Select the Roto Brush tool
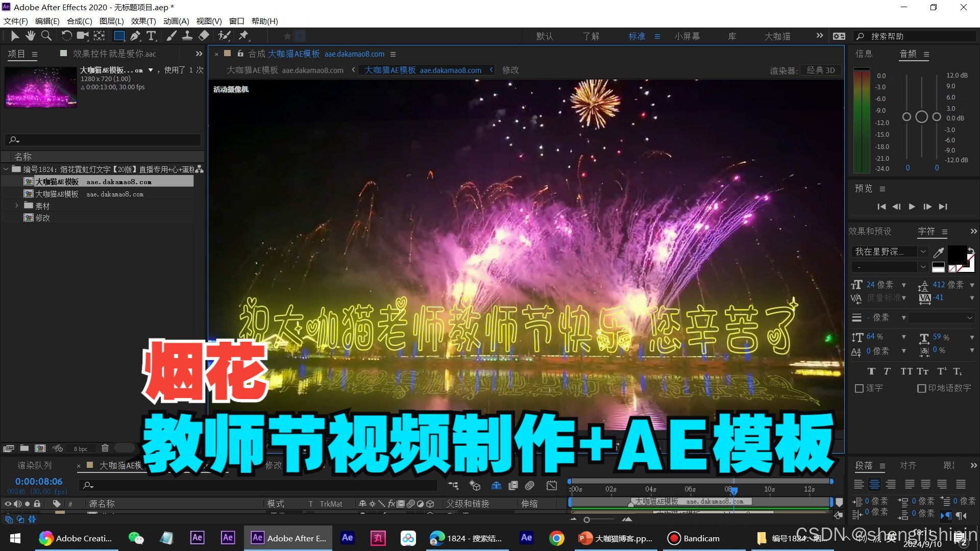This screenshot has height=551, width=980. [x=224, y=36]
